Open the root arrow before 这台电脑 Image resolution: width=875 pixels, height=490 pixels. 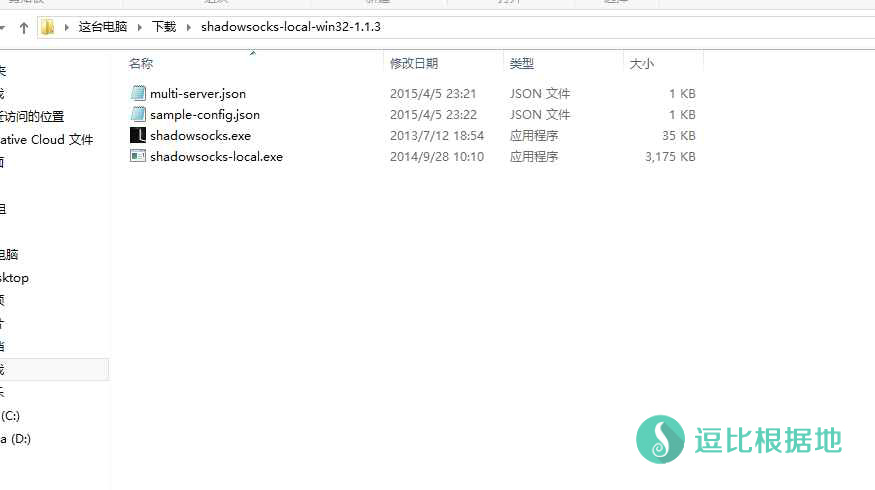[x=67, y=27]
